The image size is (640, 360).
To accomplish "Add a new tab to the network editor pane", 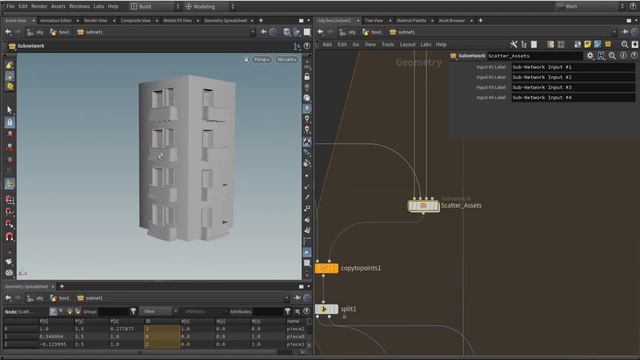I will click(480, 20).
